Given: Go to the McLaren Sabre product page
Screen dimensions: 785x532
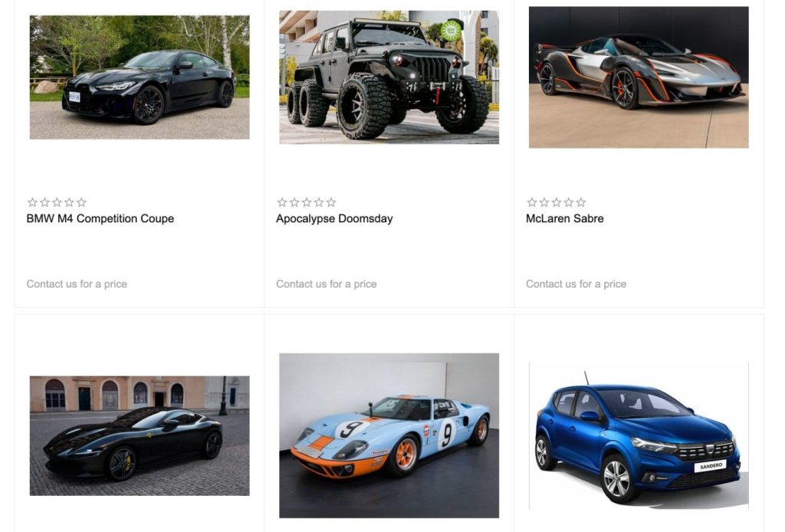Looking at the screenshot, I should coord(565,218).
